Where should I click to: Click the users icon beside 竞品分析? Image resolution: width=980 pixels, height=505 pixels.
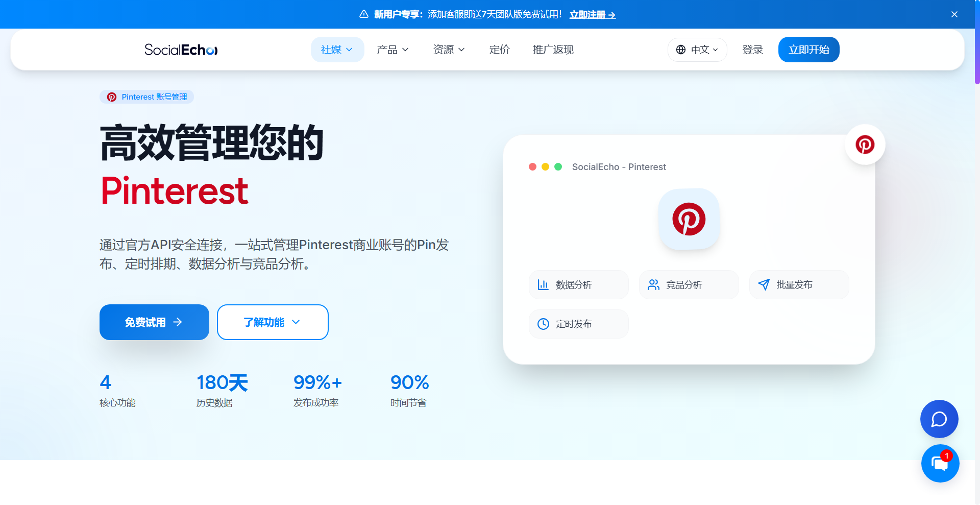653,285
